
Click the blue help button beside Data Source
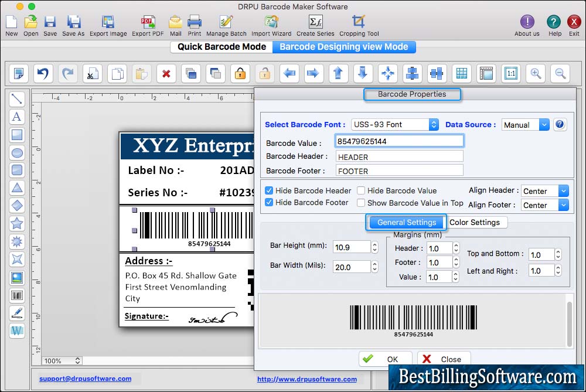click(x=560, y=124)
